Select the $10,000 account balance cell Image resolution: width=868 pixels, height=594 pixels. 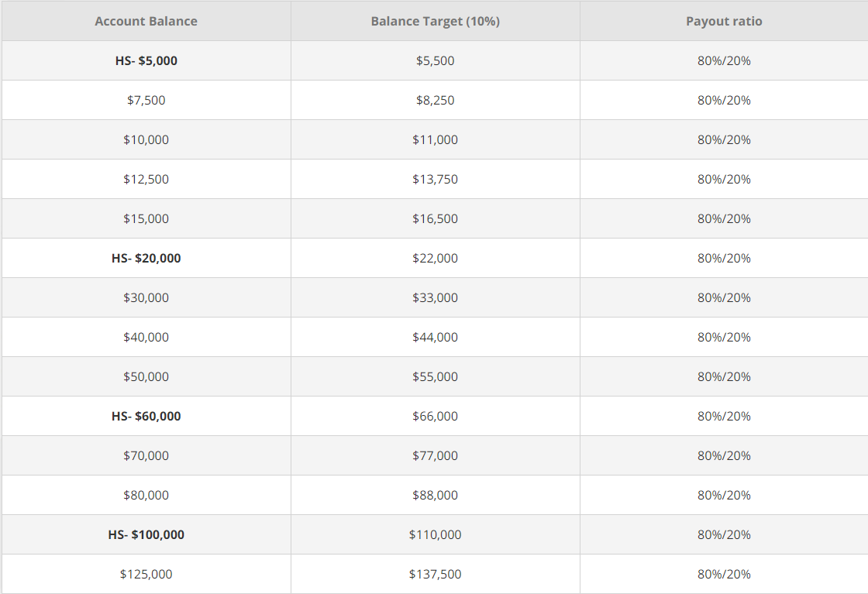(146, 139)
